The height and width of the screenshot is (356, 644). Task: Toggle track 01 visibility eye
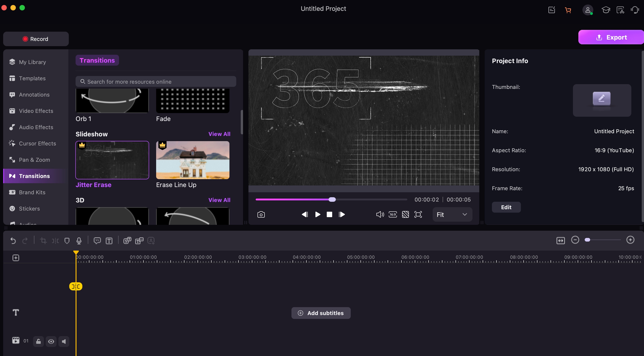(x=51, y=341)
